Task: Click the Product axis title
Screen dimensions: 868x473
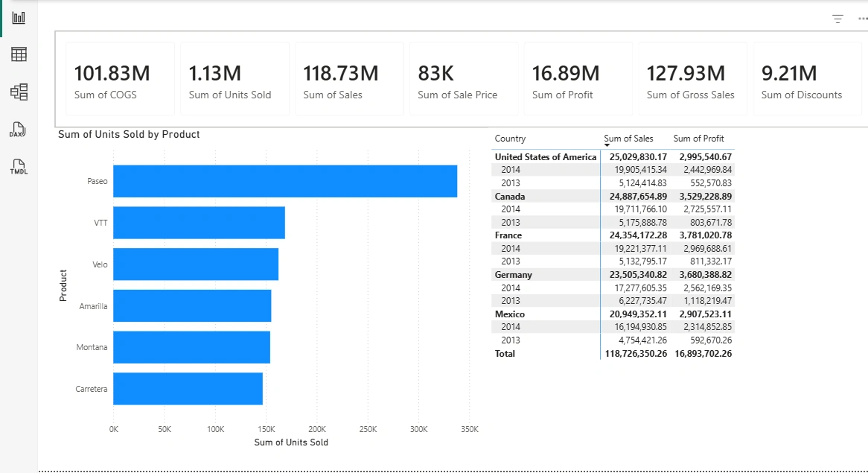Action: tap(63, 285)
